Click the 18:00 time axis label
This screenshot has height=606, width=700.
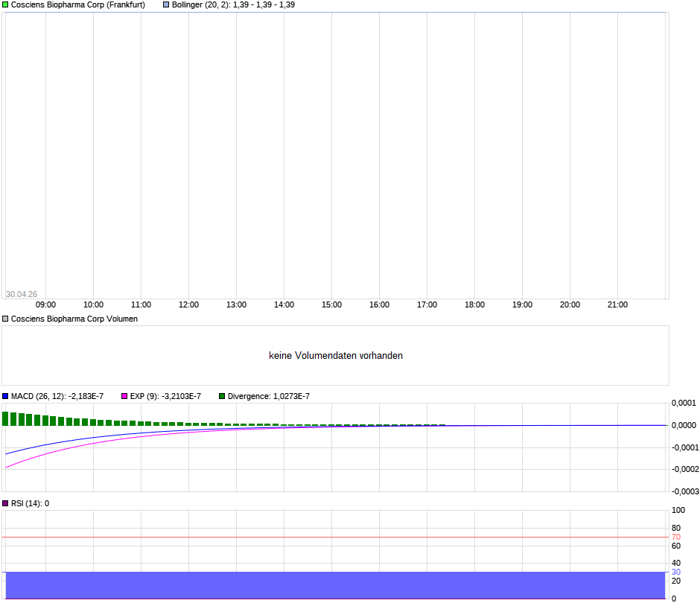[474, 304]
